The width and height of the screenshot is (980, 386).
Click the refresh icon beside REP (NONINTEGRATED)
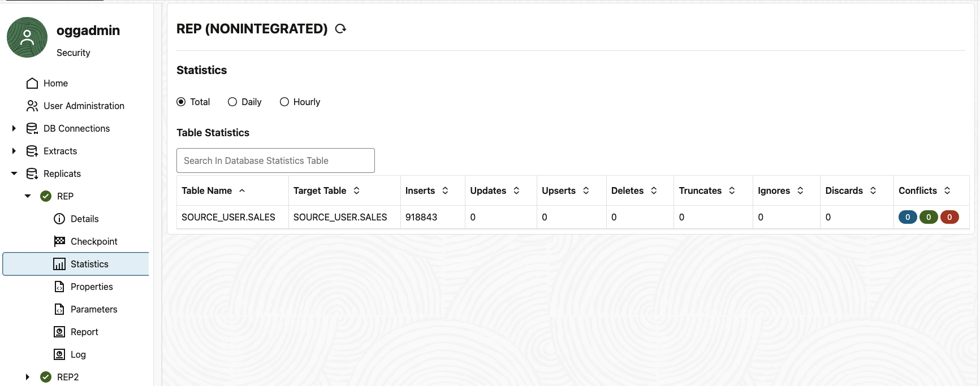pos(340,29)
